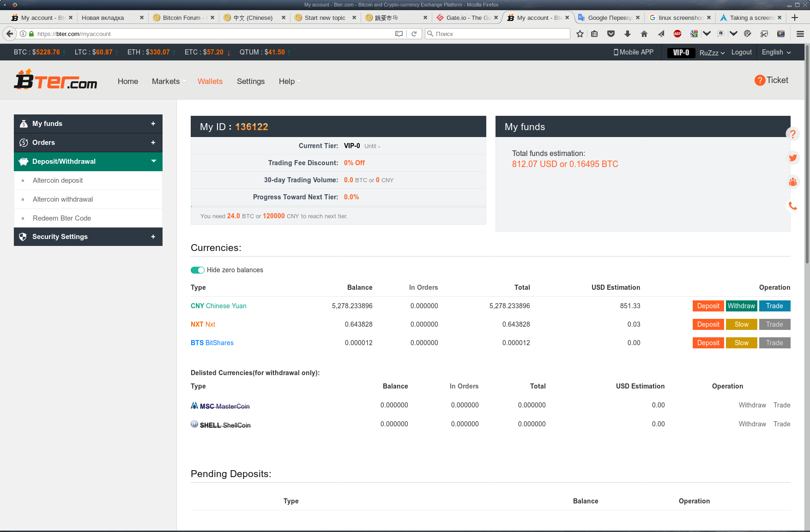The image size is (810, 532).
Task: Click the orange phone contact icon
Action: point(793,206)
